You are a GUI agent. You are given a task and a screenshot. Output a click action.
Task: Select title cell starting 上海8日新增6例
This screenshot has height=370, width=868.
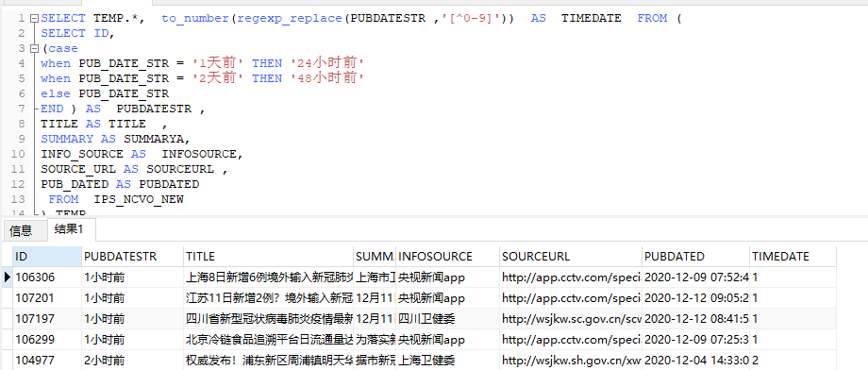click(268, 277)
